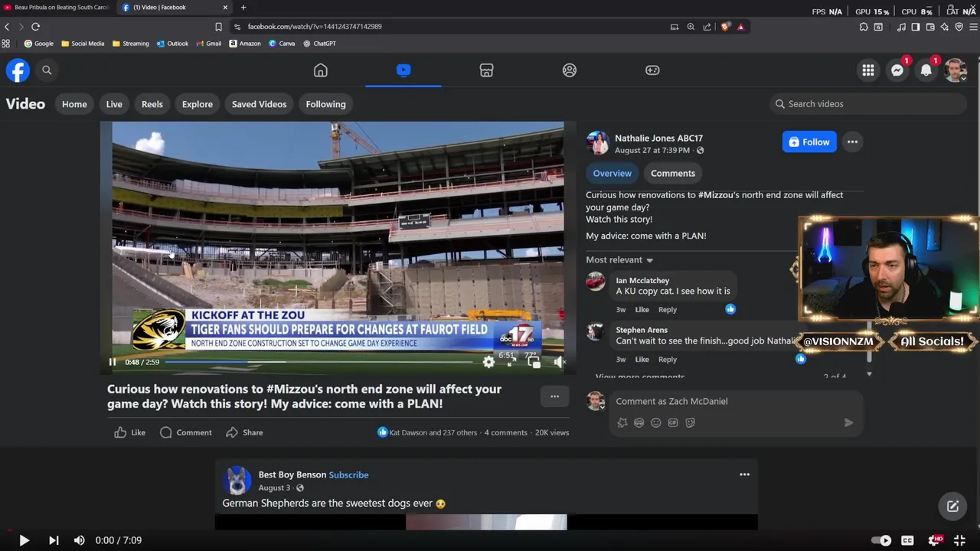Seek along Facebook video progress bar
This screenshot has height=551, width=980.
319,362
